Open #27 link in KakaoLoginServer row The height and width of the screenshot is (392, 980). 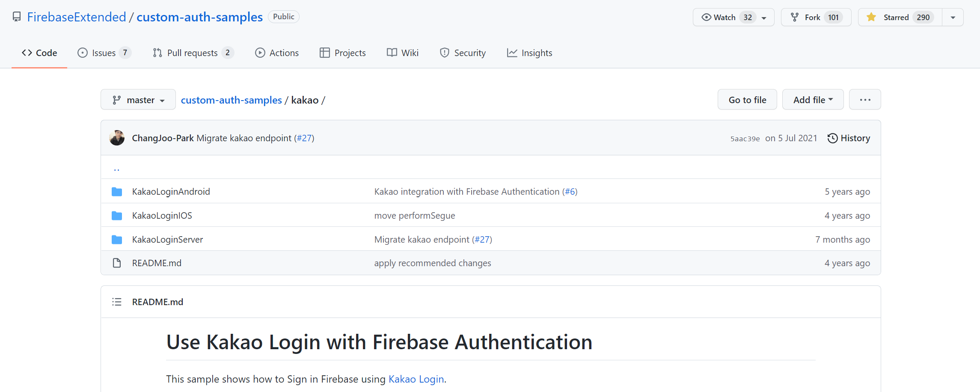tap(483, 240)
